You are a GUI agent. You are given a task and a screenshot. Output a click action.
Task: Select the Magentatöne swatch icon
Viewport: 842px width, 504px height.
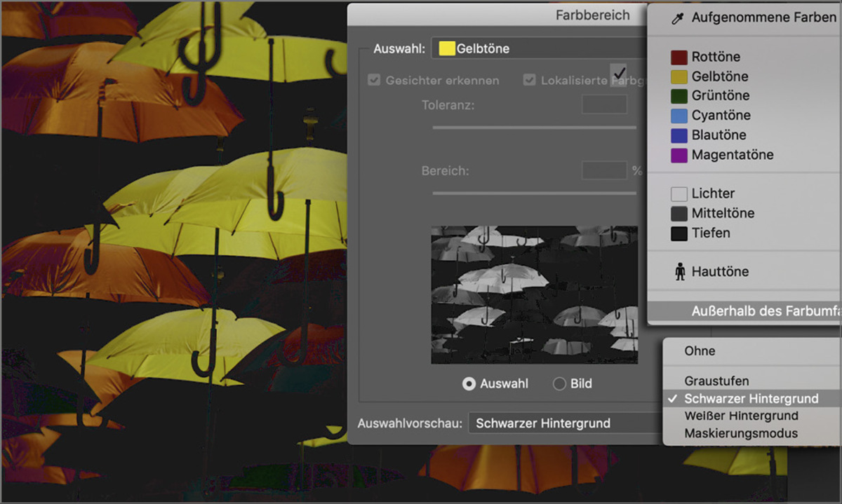click(679, 156)
